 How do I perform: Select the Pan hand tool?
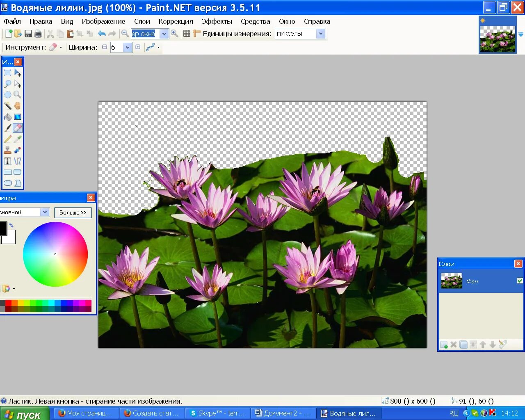pos(18,106)
